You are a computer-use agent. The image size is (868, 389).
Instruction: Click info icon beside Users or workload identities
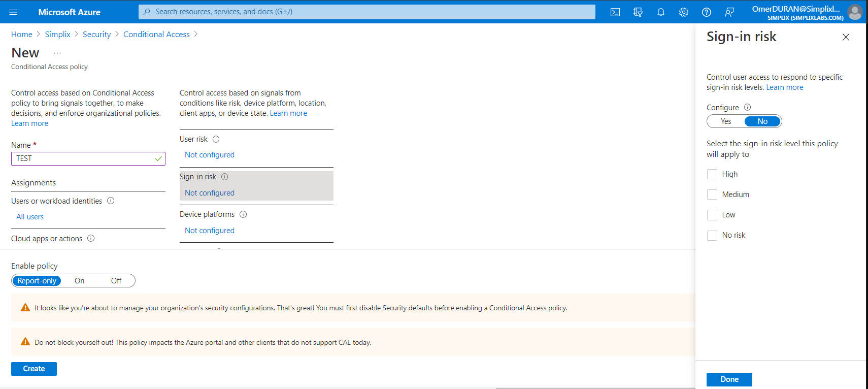111,201
